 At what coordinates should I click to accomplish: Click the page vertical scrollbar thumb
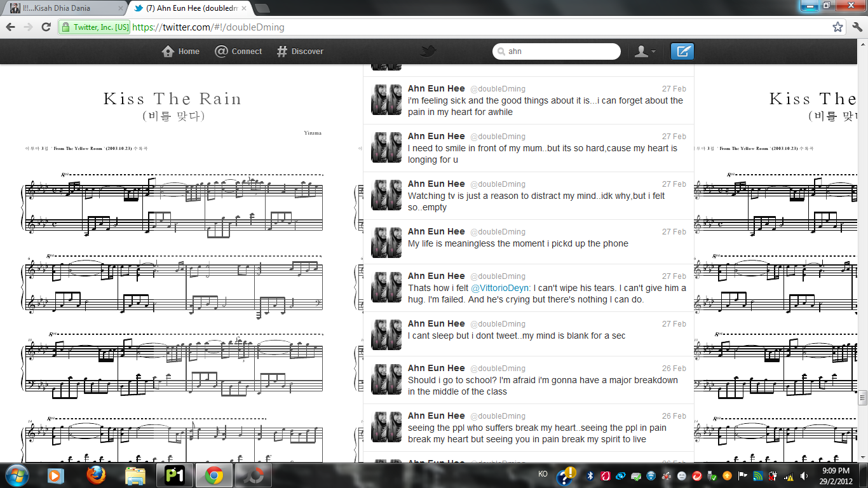(862, 398)
